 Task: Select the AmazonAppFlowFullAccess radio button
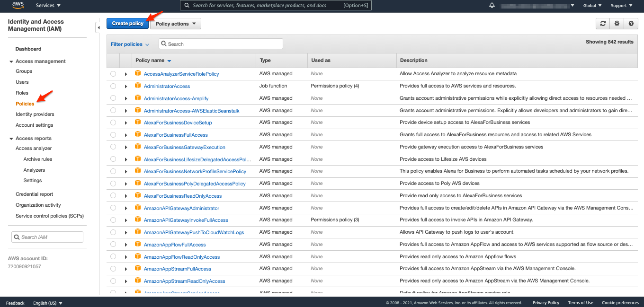[x=113, y=245]
